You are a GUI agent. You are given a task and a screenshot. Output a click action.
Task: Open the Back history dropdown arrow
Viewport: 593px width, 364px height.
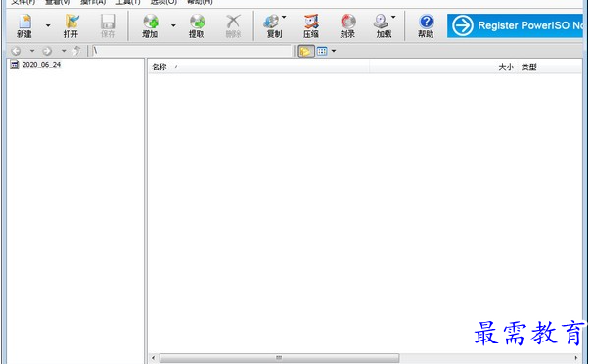32,51
